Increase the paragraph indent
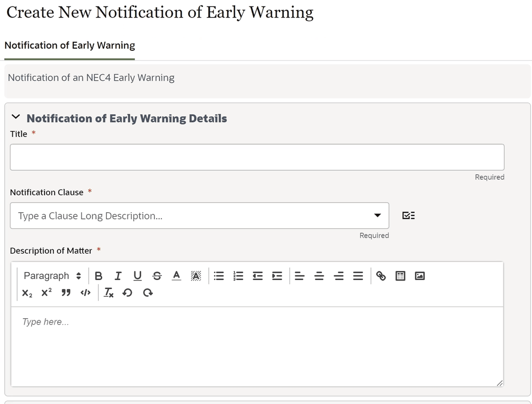This screenshot has height=404, width=532. tap(277, 276)
